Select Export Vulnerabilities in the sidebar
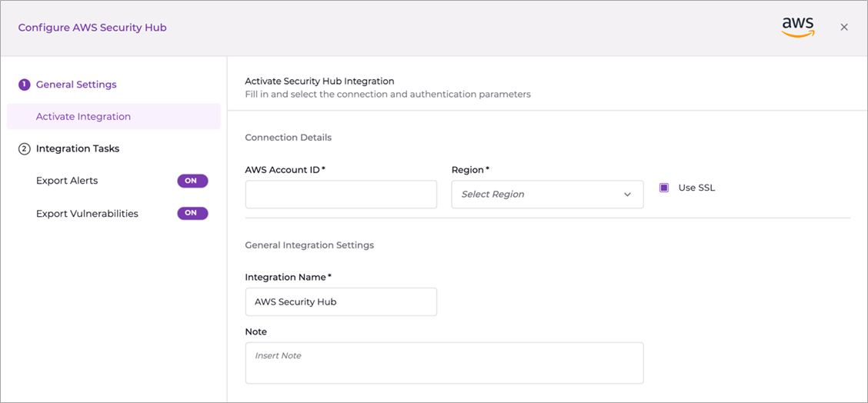This screenshot has height=403, width=868. (x=87, y=214)
